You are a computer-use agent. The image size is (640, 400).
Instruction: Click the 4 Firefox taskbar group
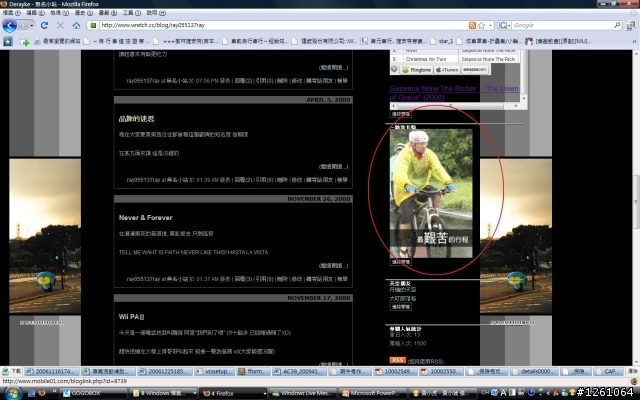coord(233,393)
